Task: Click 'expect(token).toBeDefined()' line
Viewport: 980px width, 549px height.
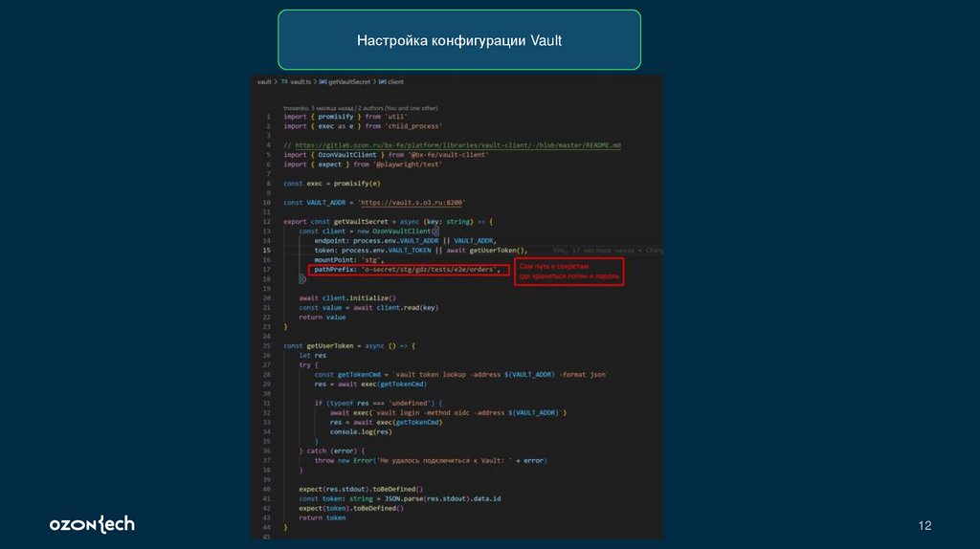Action: (351, 509)
